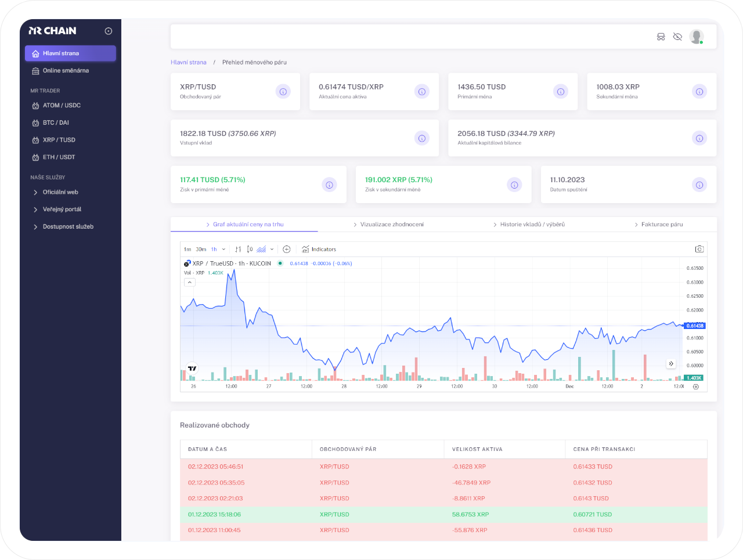Click the compare symbol plus icon
This screenshot has height=560, width=743.
tap(287, 250)
